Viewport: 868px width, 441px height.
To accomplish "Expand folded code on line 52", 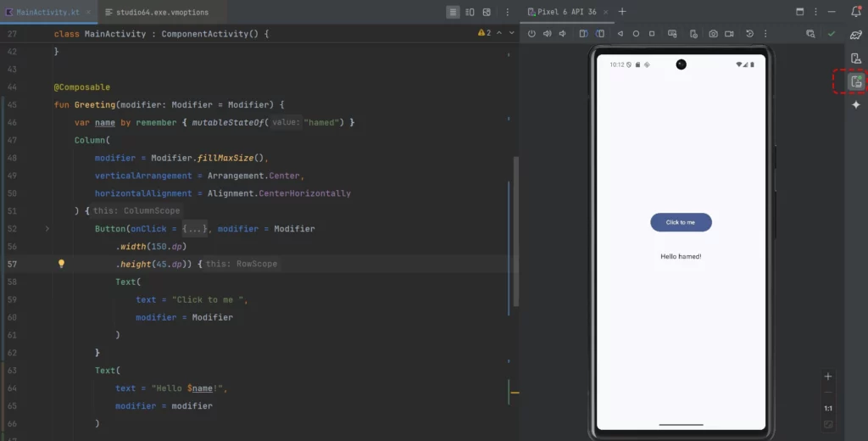I will pyautogui.click(x=47, y=228).
